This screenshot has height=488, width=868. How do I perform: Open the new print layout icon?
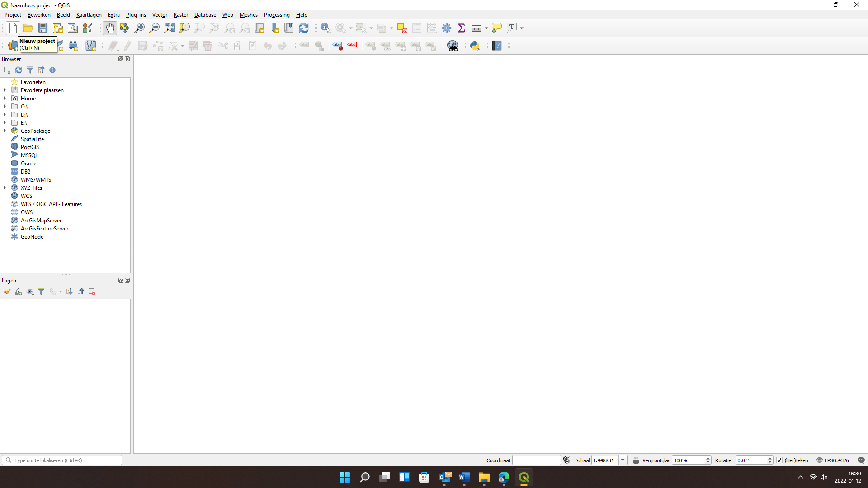click(58, 28)
